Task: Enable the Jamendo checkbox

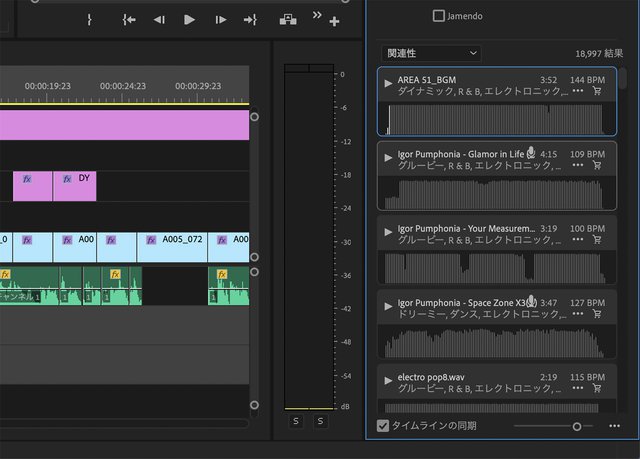Action: [439, 15]
